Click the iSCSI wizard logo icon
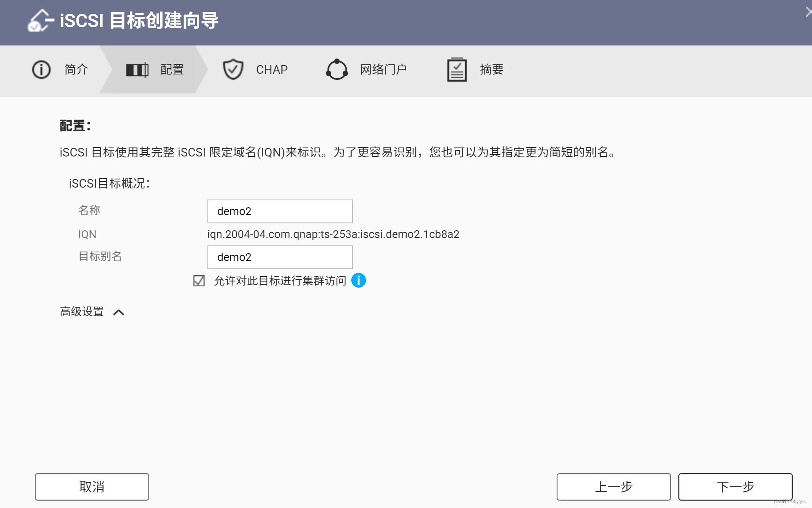The image size is (812, 508). click(x=40, y=20)
